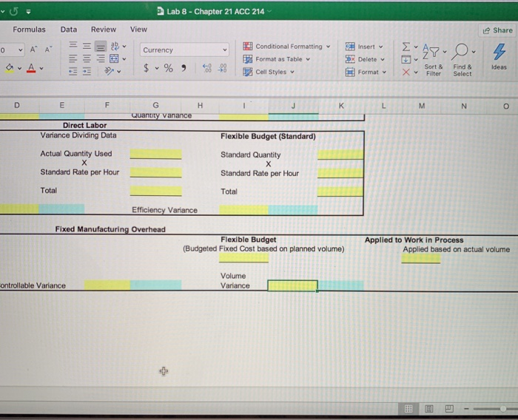Click the blue cell right of Volume Variance
518x420 pixels.
tap(340, 285)
